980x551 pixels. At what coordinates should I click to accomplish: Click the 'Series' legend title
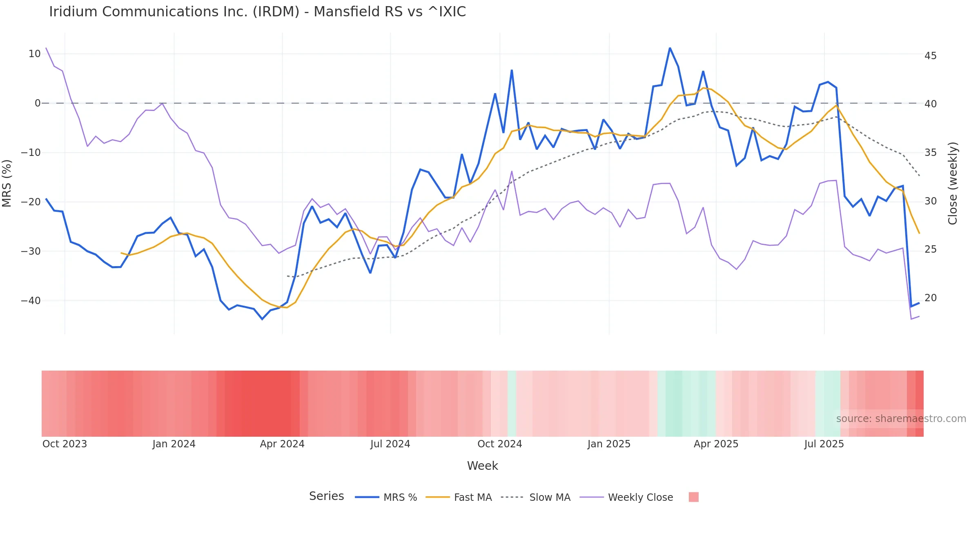tap(326, 496)
